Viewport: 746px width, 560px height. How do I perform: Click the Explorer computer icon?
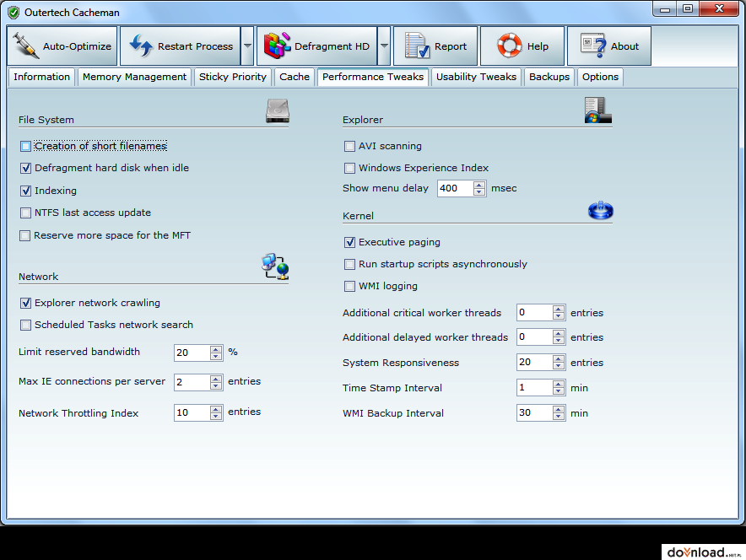click(598, 110)
